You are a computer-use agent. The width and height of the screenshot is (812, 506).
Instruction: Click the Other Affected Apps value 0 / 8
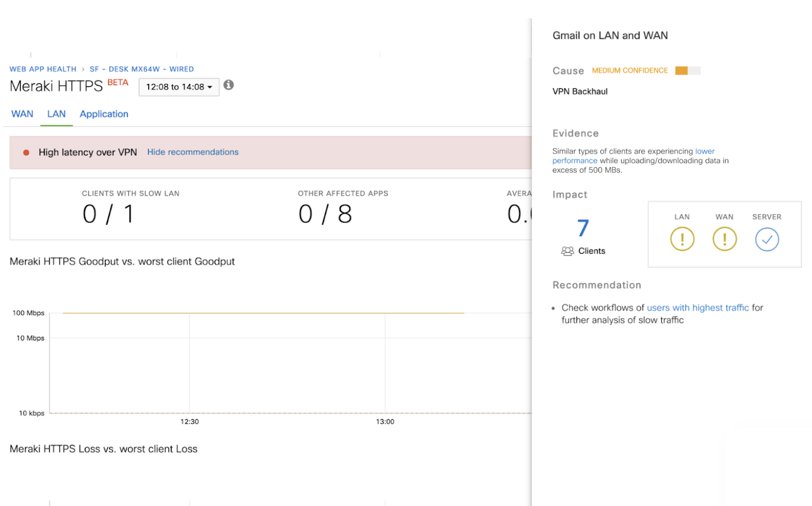pos(325,214)
